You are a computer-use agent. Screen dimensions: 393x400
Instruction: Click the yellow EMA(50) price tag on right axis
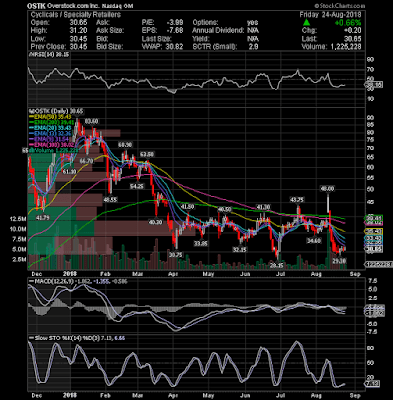[x=374, y=231]
